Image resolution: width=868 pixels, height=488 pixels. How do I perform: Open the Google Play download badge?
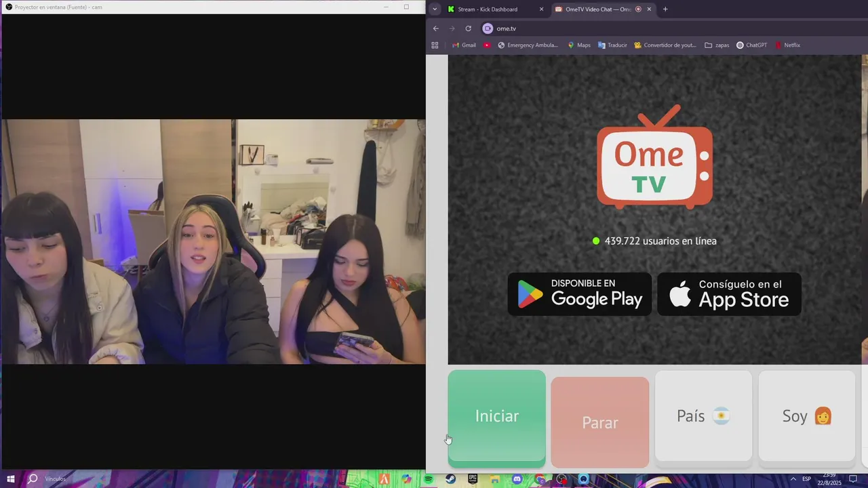point(580,294)
